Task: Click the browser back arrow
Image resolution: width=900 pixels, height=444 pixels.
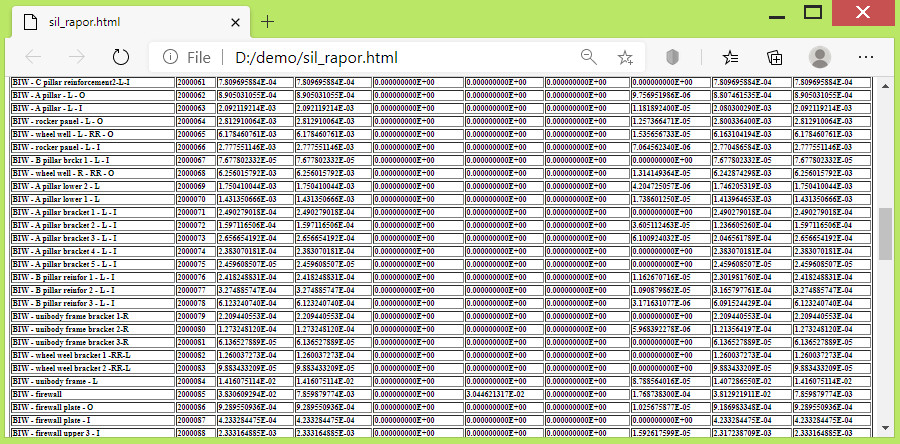Action: 33,57
